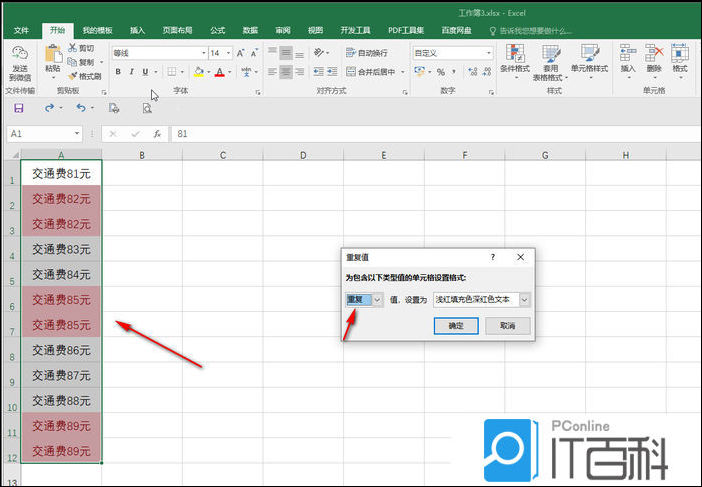This screenshot has width=702, height=487.
Task: Open Conditional Formatting (条件格式)
Action: pyautogui.click(x=515, y=62)
